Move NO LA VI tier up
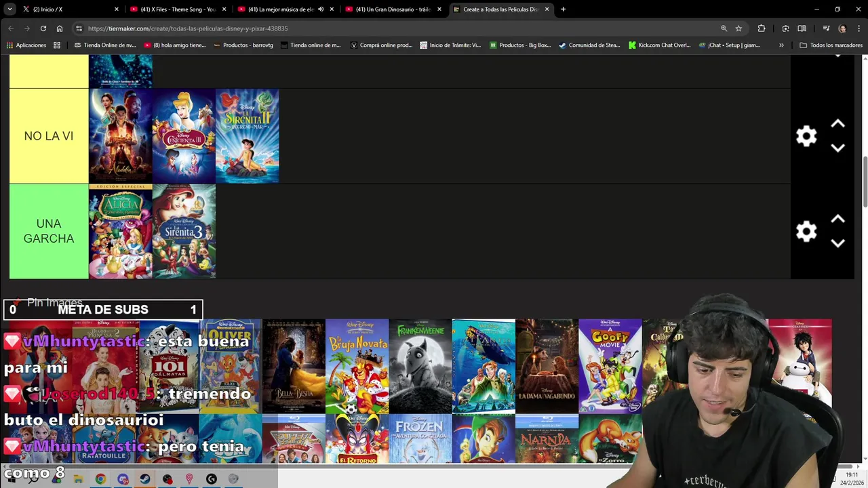Screen dimensions: 868x488 837,124
